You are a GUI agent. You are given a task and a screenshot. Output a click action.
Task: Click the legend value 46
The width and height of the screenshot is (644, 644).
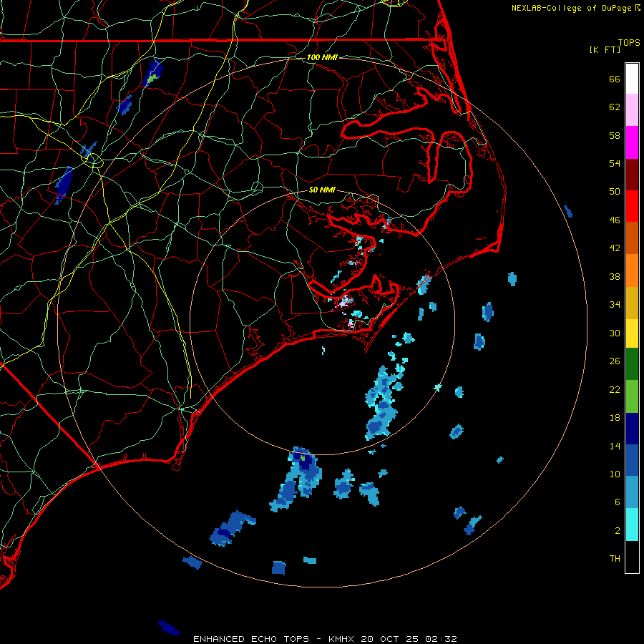pos(615,220)
